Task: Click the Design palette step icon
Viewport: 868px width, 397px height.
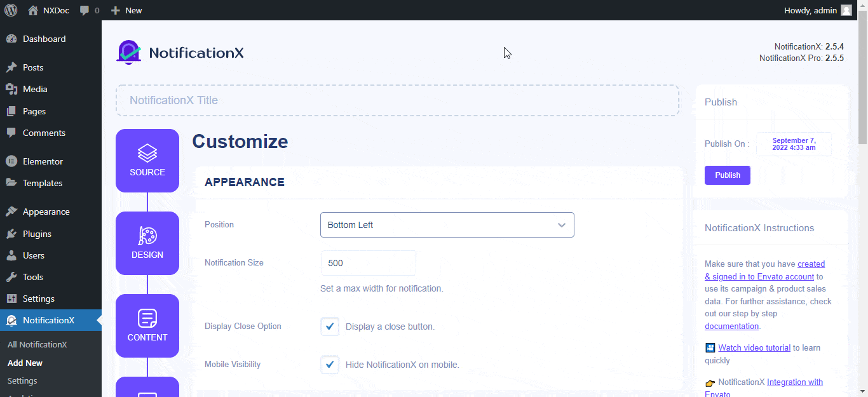Action: click(147, 236)
